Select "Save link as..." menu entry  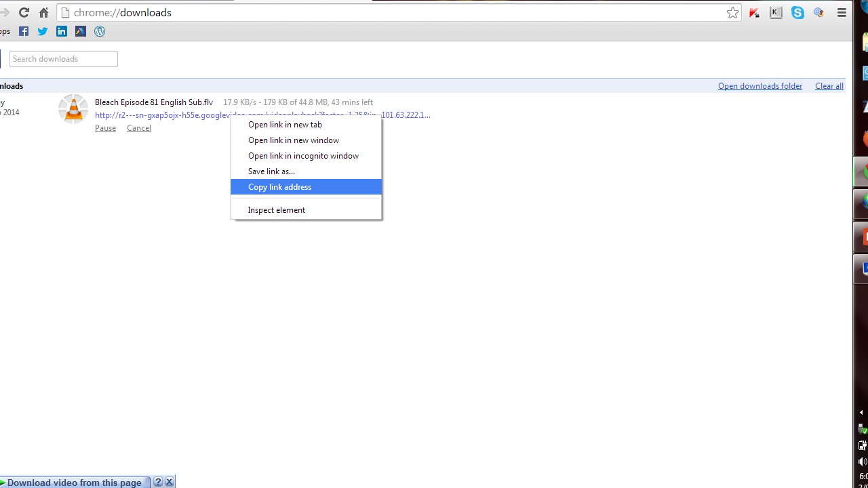271,171
